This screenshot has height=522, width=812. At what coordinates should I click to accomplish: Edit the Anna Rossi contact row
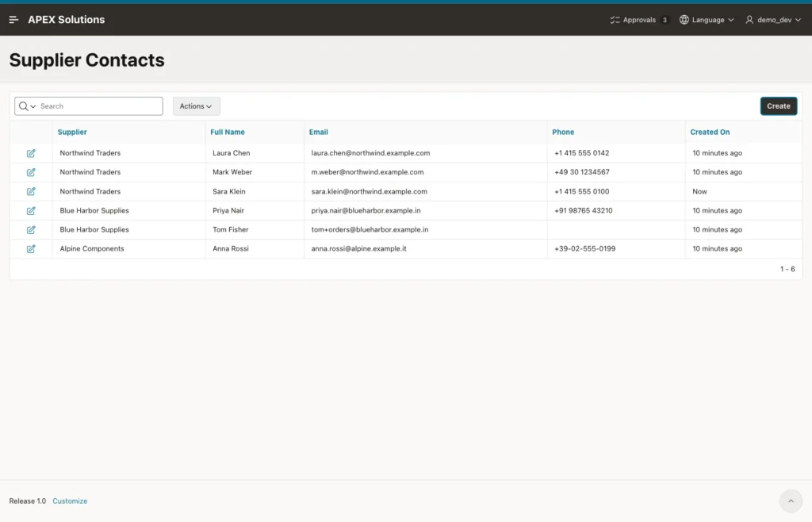31,249
